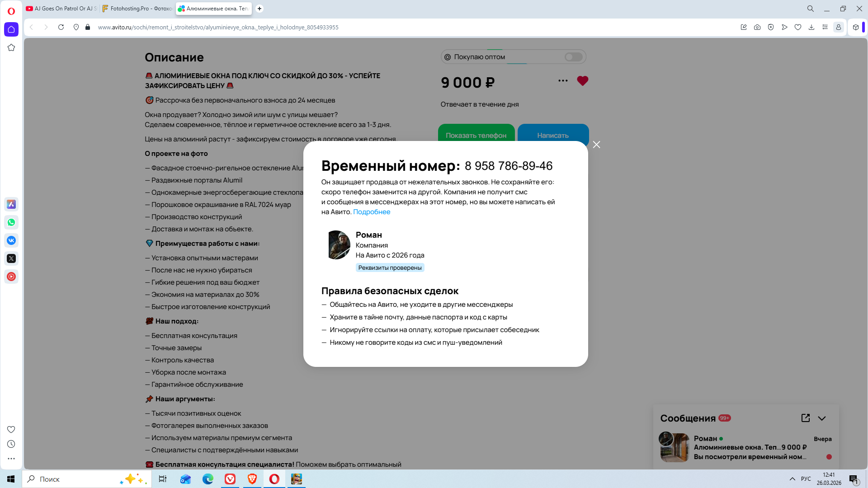Open Opera downloads icon
The height and width of the screenshot is (488, 868).
pos(811,27)
